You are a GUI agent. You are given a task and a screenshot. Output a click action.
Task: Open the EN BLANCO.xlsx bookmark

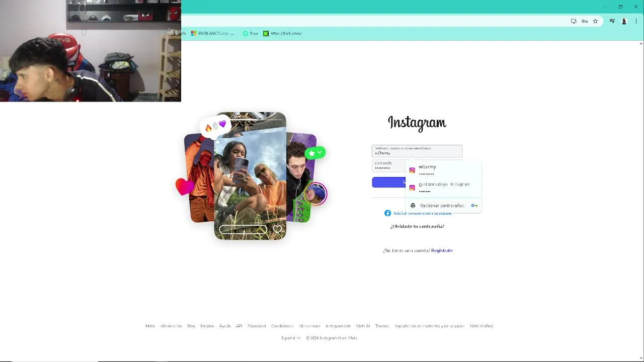tap(212, 33)
